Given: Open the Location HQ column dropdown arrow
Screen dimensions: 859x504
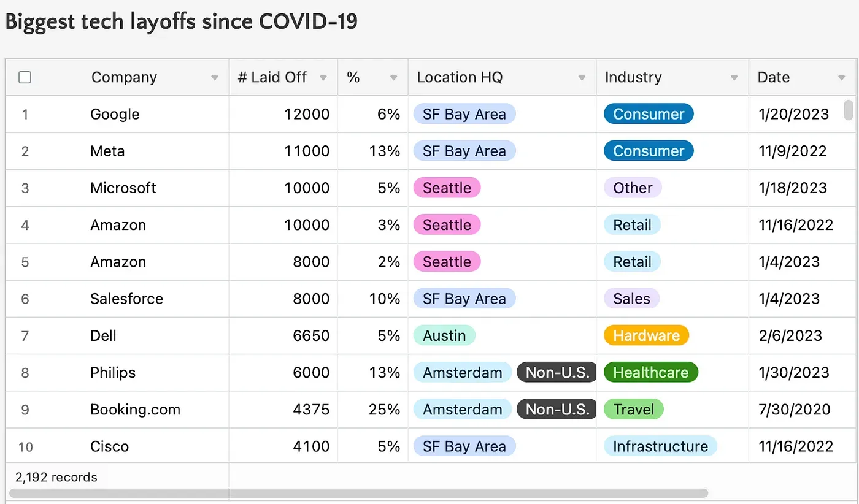Looking at the screenshot, I should pos(581,78).
